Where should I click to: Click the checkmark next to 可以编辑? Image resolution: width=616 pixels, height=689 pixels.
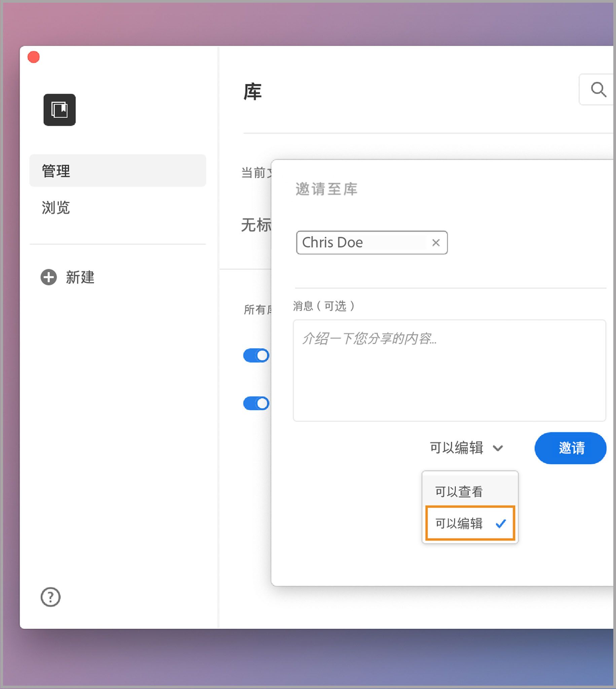501,524
